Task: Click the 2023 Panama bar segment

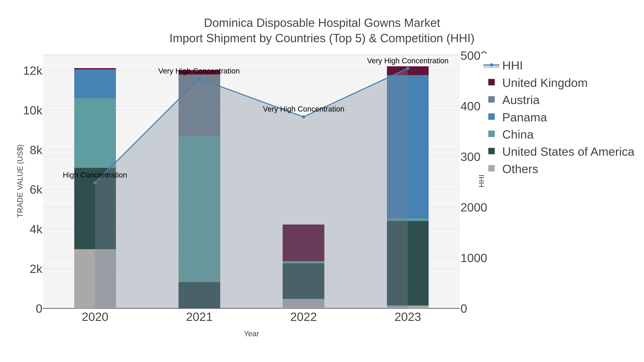Action: tap(408, 147)
